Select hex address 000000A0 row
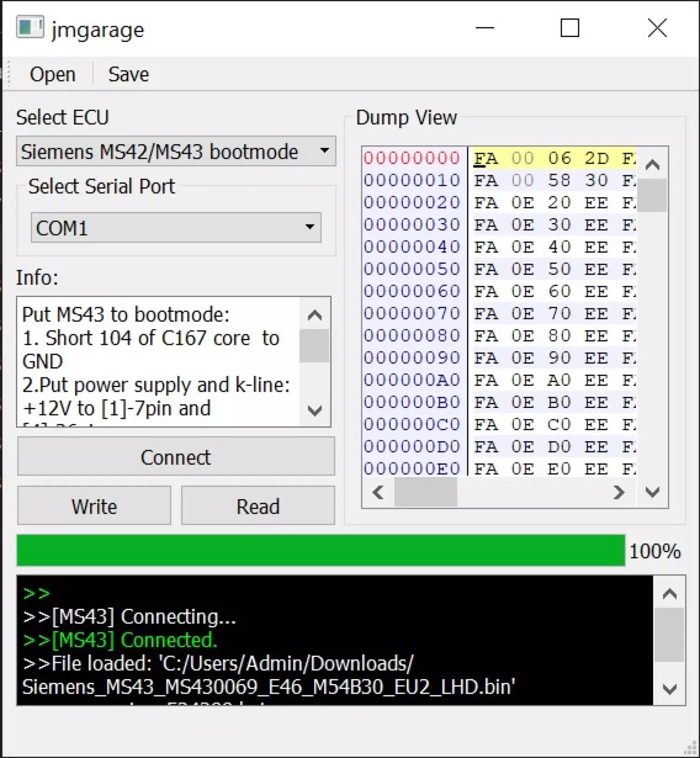The height and width of the screenshot is (758, 700). pos(412,380)
